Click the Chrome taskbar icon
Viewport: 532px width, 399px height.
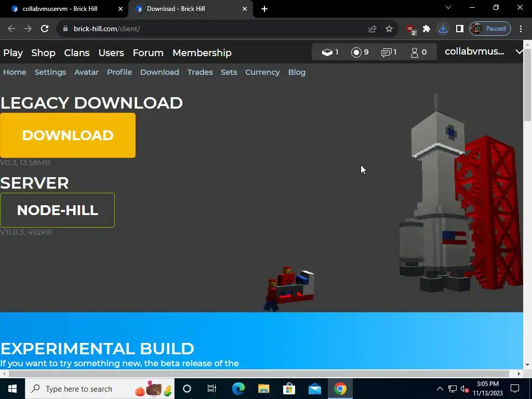point(340,389)
